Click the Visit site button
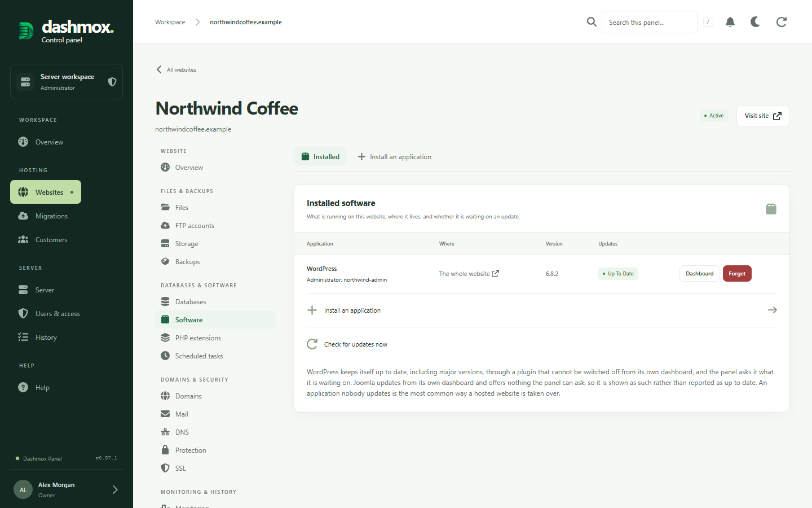 pos(763,116)
